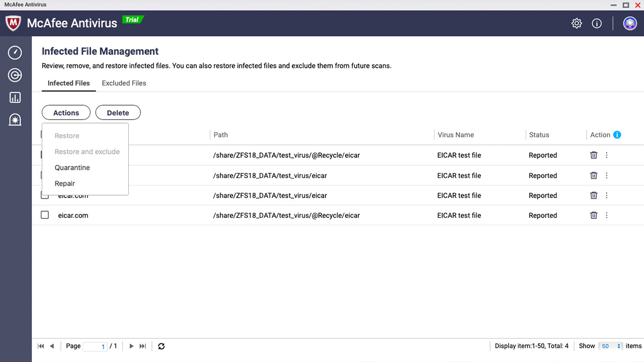The image size is (644, 362).
Task: Sort by Path column header
Action: click(x=220, y=135)
